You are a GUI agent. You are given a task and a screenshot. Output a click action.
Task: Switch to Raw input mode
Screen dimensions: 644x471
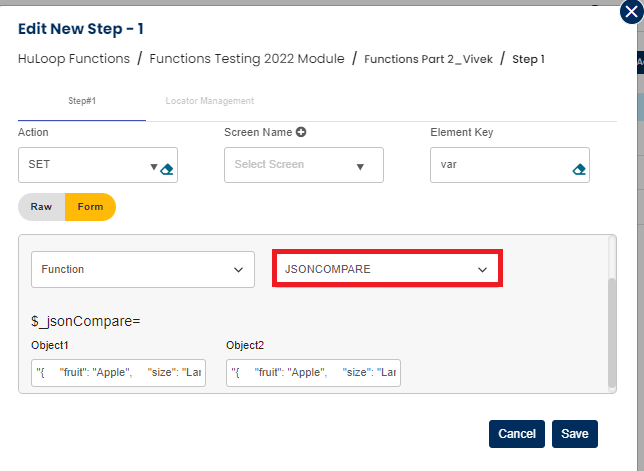coord(41,207)
